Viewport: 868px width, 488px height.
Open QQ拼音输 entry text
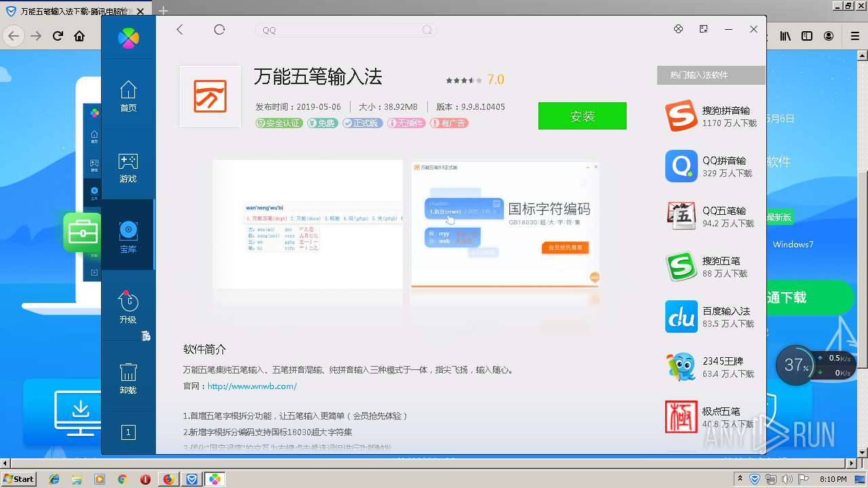point(724,161)
